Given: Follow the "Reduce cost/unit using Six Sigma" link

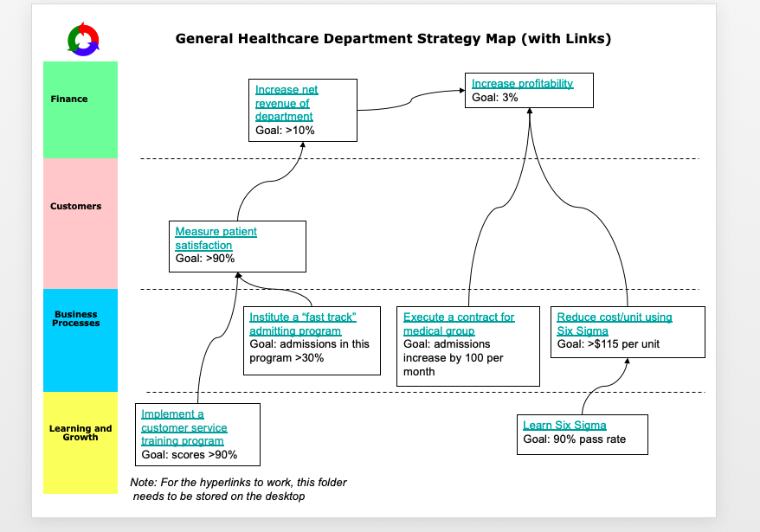Looking at the screenshot, I should pyautogui.click(x=614, y=324).
